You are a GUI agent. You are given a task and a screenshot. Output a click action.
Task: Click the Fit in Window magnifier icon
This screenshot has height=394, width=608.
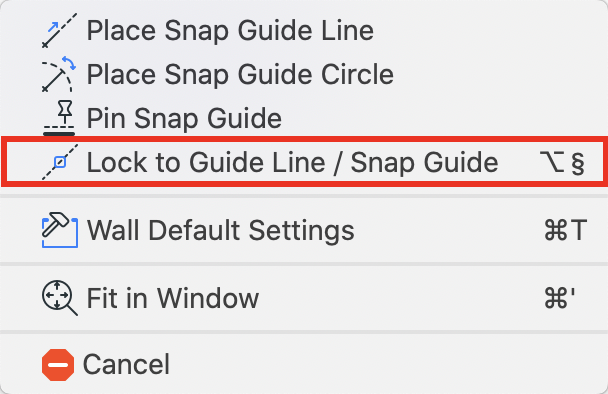[60, 298]
